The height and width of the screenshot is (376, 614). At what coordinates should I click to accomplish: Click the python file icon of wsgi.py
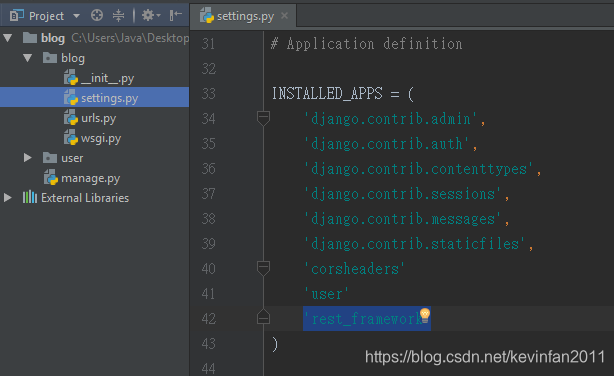click(x=71, y=137)
